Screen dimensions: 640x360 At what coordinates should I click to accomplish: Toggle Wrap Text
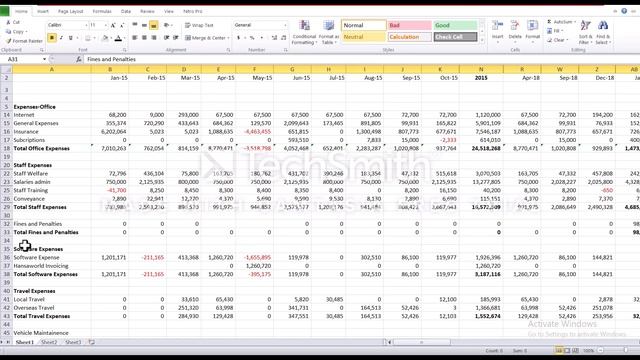click(x=199, y=25)
